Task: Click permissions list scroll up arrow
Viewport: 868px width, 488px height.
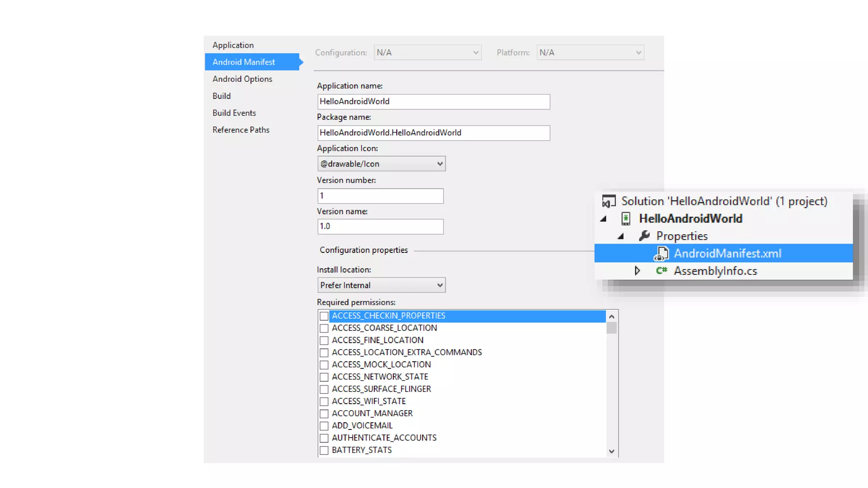Action: coord(612,316)
